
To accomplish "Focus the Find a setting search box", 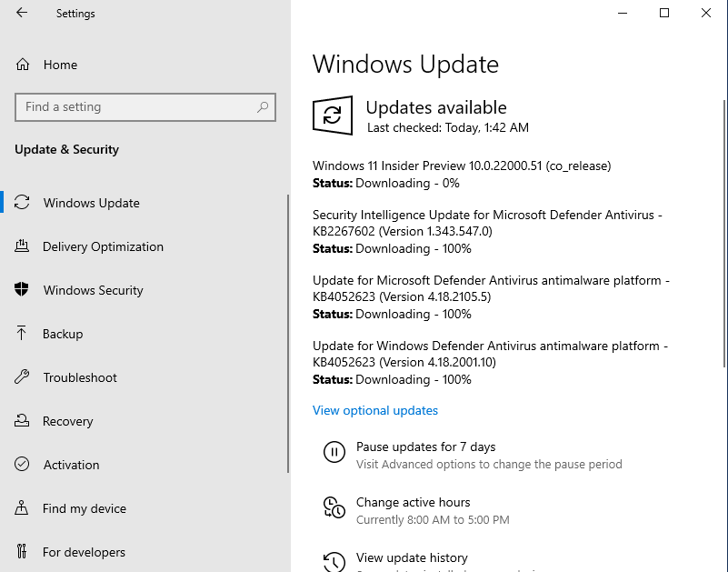I will click(145, 107).
